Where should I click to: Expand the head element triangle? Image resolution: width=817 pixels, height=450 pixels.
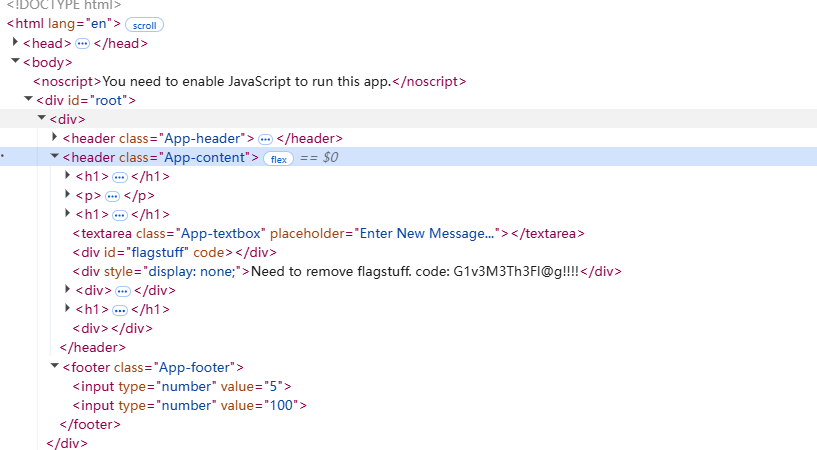tap(15, 43)
